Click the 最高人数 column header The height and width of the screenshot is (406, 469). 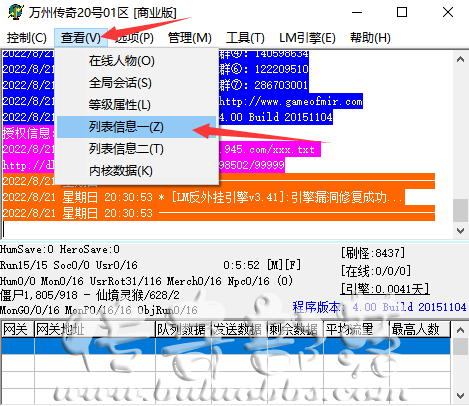(420, 330)
